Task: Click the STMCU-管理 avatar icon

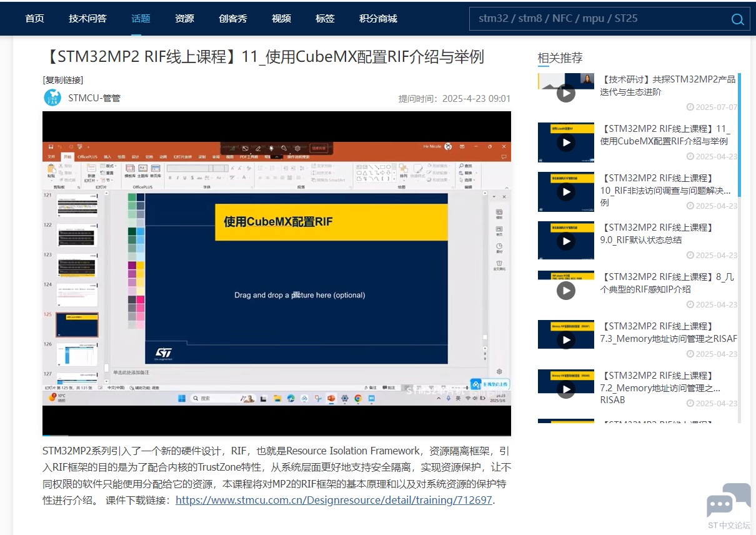Action: (52, 97)
